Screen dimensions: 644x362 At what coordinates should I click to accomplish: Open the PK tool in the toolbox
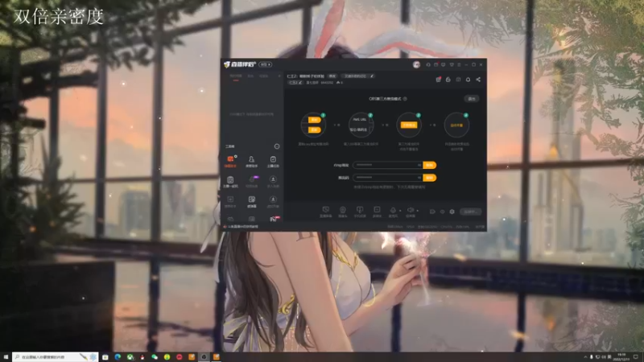click(275, 219)
